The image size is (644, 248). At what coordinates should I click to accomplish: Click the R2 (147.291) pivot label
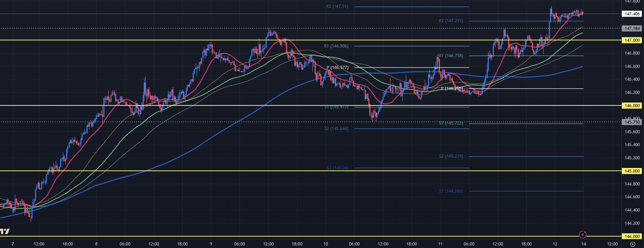(x=451, y=21)
